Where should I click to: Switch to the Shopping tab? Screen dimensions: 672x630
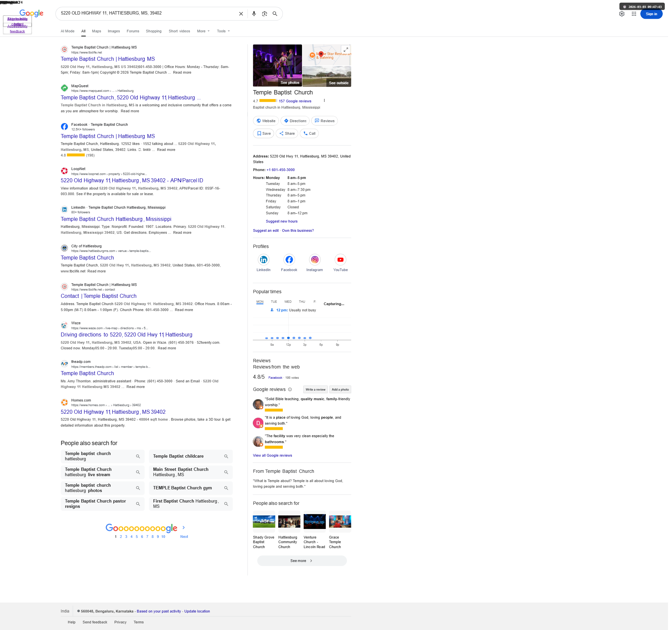pyautogui.click(x=154, y=31)
